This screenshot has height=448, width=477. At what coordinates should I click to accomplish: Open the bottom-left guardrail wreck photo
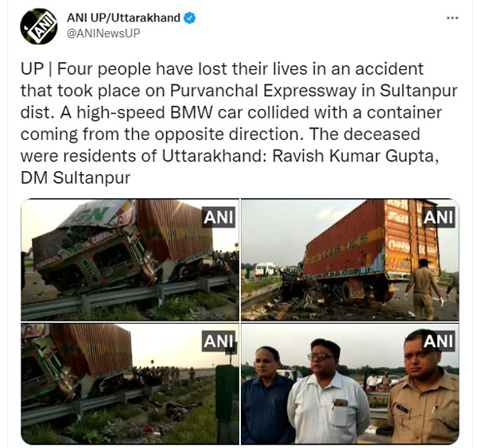130,384
